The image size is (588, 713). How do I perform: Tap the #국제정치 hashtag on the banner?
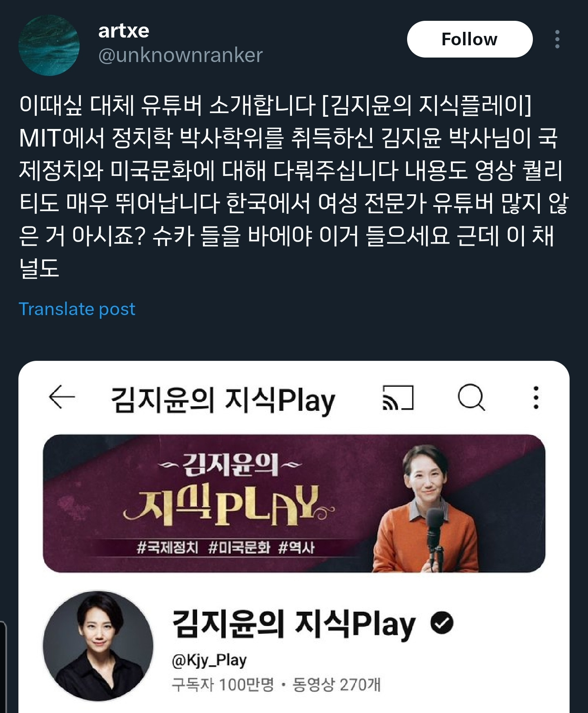(167, 547)
